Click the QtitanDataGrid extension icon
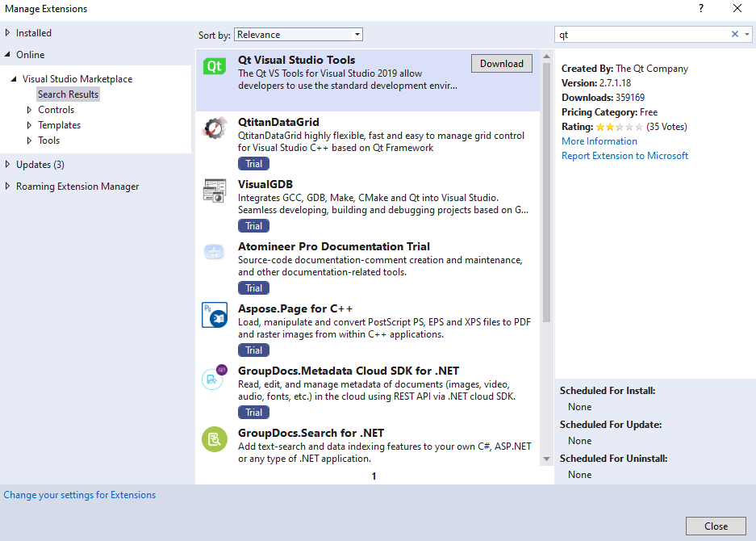 click(215, 128)
